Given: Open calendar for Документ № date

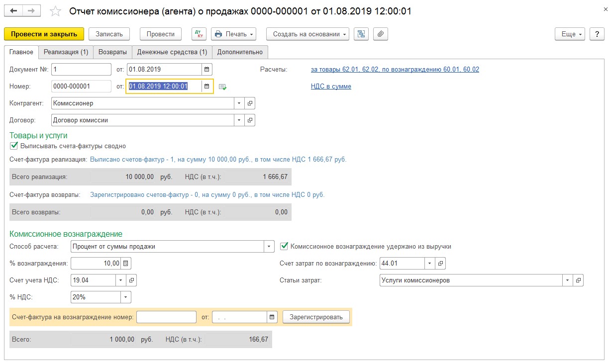Looking at the screenshot, I should (207, 69).
